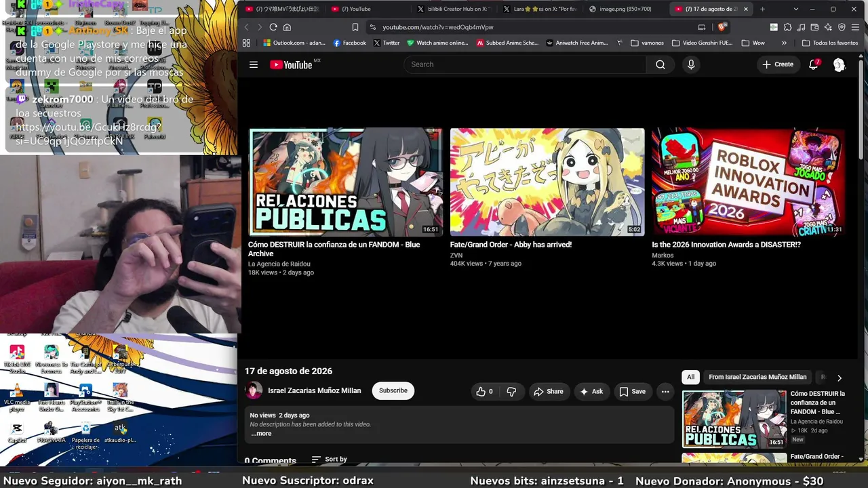Expand the video description with ...more
Screen dimensions: 868x488
pos(261,434)
